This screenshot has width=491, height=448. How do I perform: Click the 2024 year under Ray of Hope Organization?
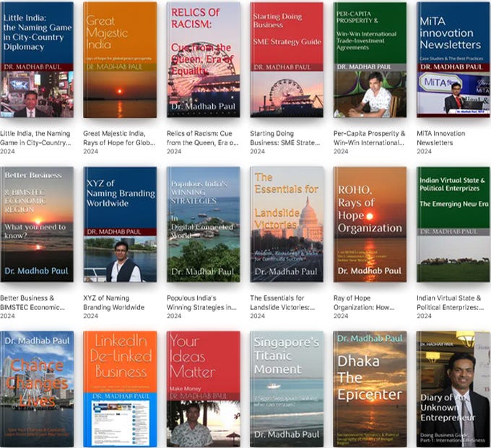click(x=341, y=316)
